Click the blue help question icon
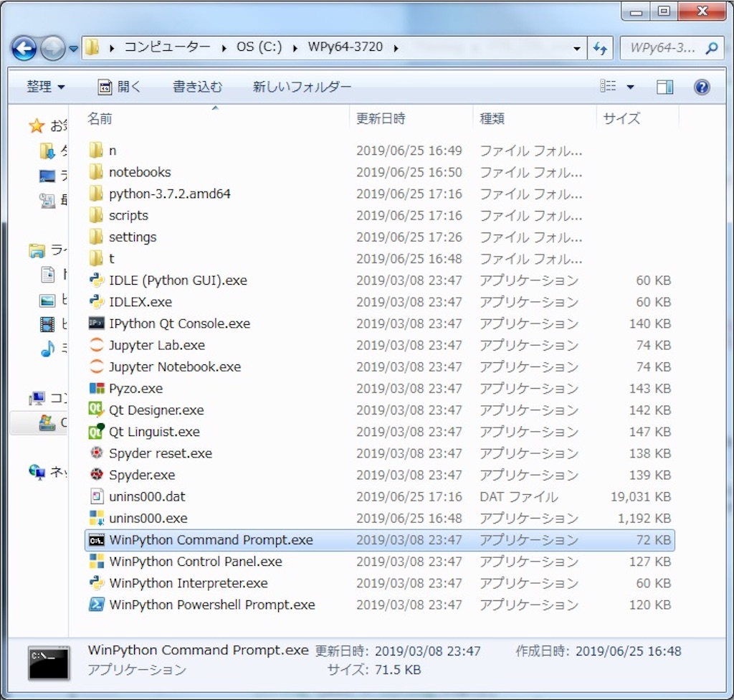 pyautogui.click(x=702, y=87)
